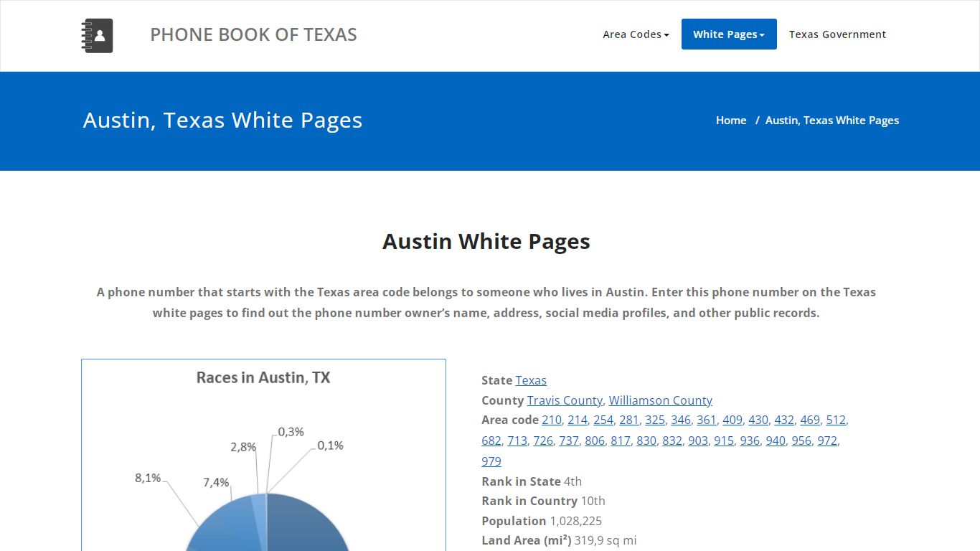Select area code 737

(x=569, y=441)
